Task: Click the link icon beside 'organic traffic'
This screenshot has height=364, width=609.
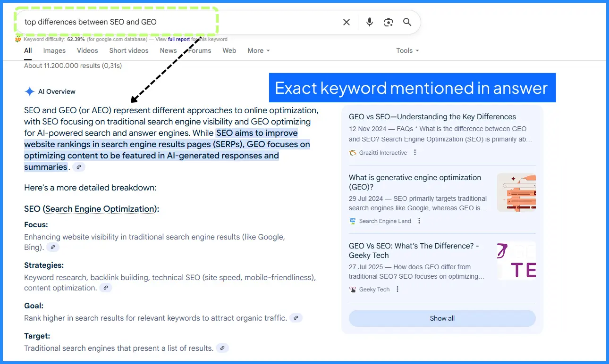Action: click(x=296, y=318)
